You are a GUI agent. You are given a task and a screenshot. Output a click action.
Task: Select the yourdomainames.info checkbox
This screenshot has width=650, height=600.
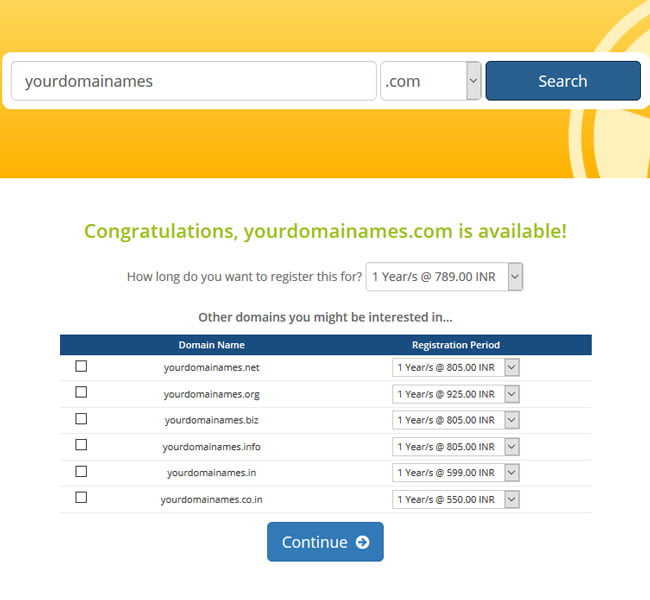click(x=81, y=445)
